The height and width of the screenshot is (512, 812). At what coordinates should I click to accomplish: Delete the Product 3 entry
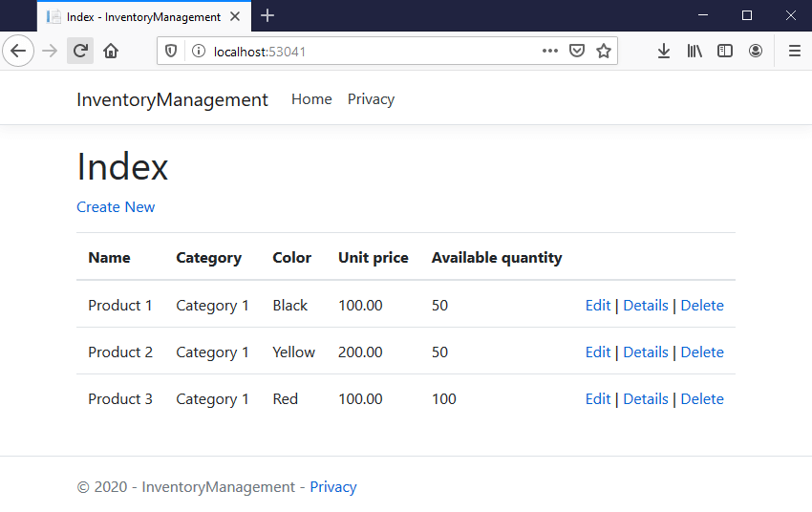[702, 399]
